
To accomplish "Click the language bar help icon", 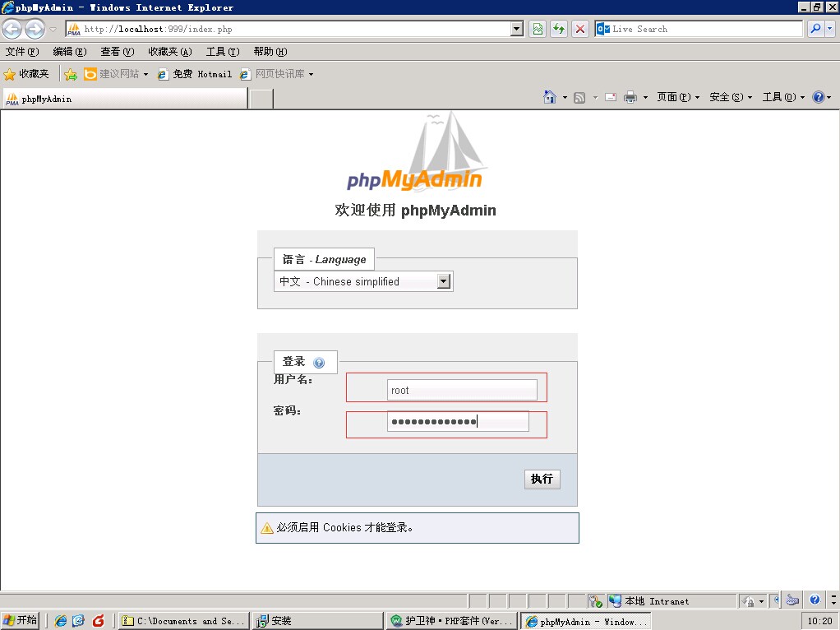I will click(x=815, y=600).
